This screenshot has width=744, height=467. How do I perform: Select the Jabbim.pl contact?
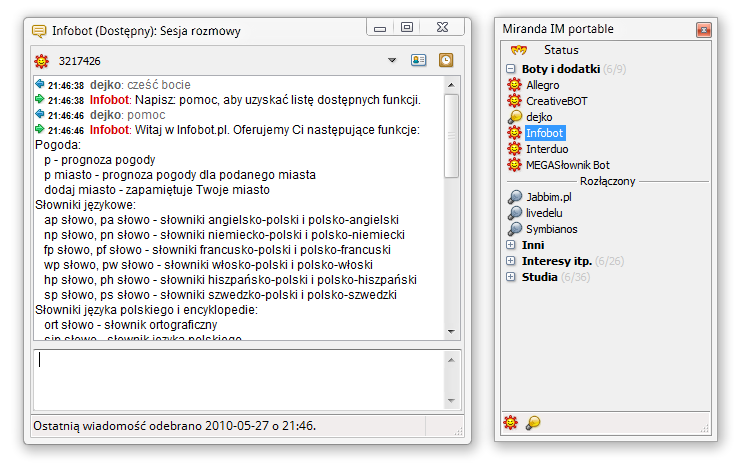(549, 197)
